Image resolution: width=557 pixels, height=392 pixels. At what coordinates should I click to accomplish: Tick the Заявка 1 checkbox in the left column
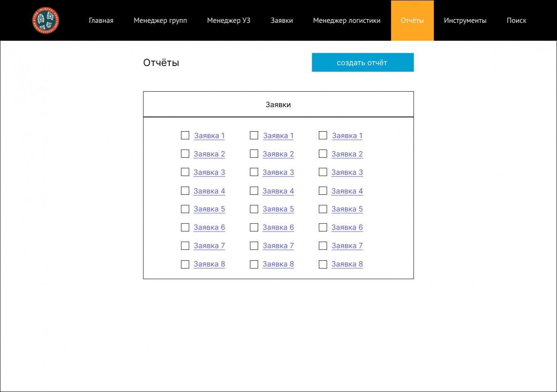click(185, 135)
